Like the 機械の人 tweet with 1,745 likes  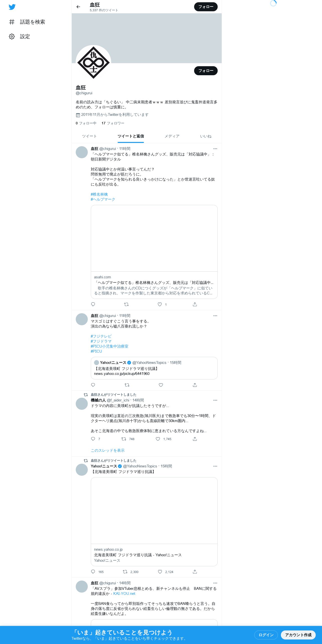click(x=158, y=439)
